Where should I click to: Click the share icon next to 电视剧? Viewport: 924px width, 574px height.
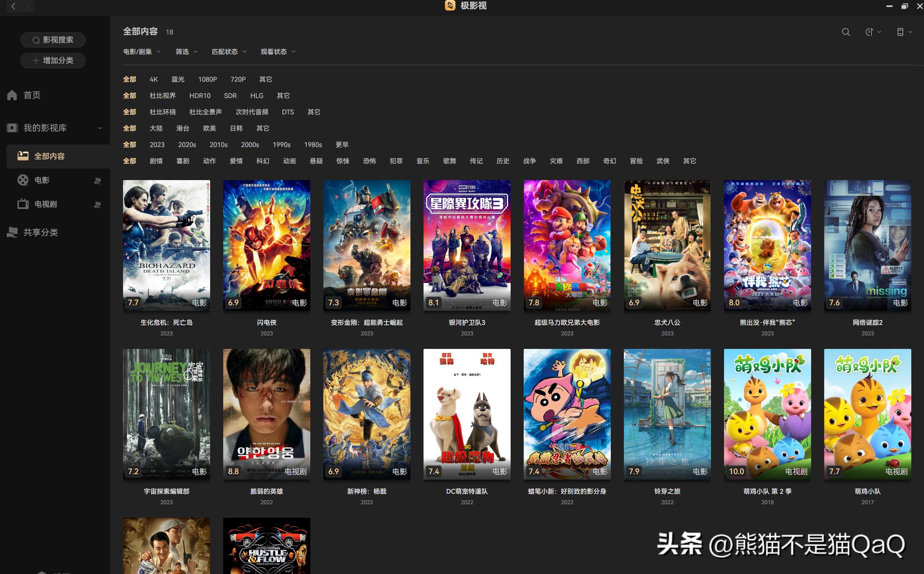tap(98, 205)
